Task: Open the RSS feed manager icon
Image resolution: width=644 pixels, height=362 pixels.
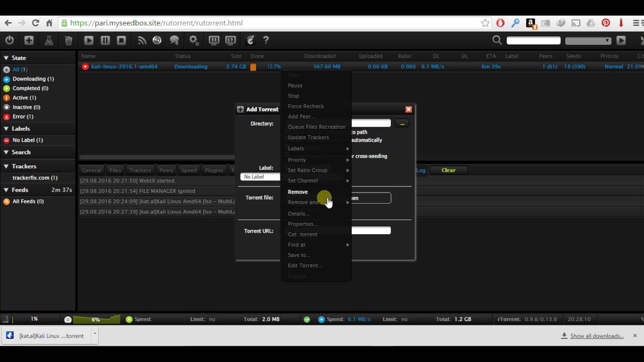Action: 142,40
